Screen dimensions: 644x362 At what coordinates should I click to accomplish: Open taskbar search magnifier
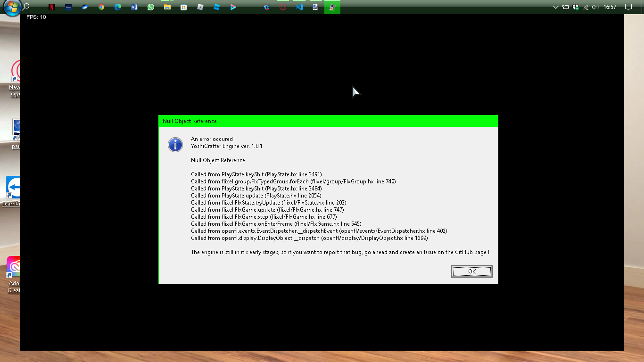[x=26, y=7]
